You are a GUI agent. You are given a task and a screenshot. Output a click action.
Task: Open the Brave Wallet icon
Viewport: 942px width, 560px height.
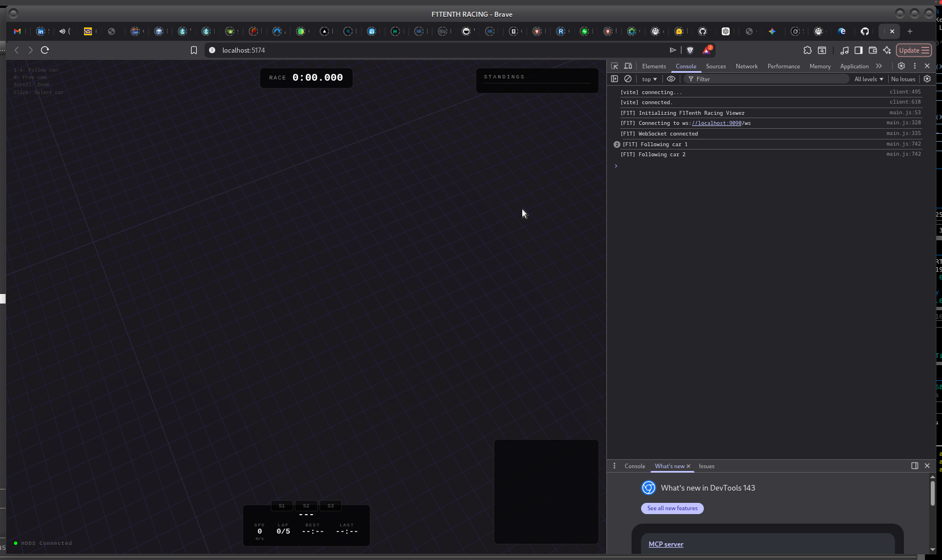[x=873, y=50]
